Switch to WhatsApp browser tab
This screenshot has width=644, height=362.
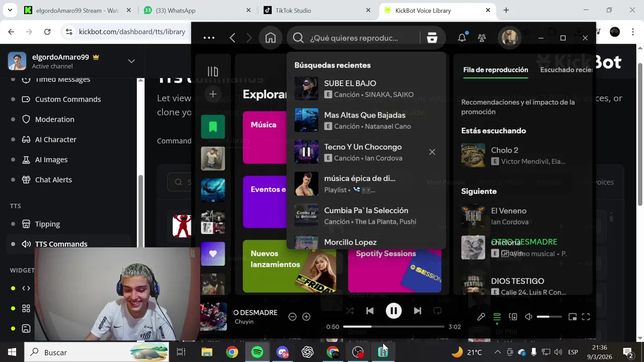click(x=196, y=10)
